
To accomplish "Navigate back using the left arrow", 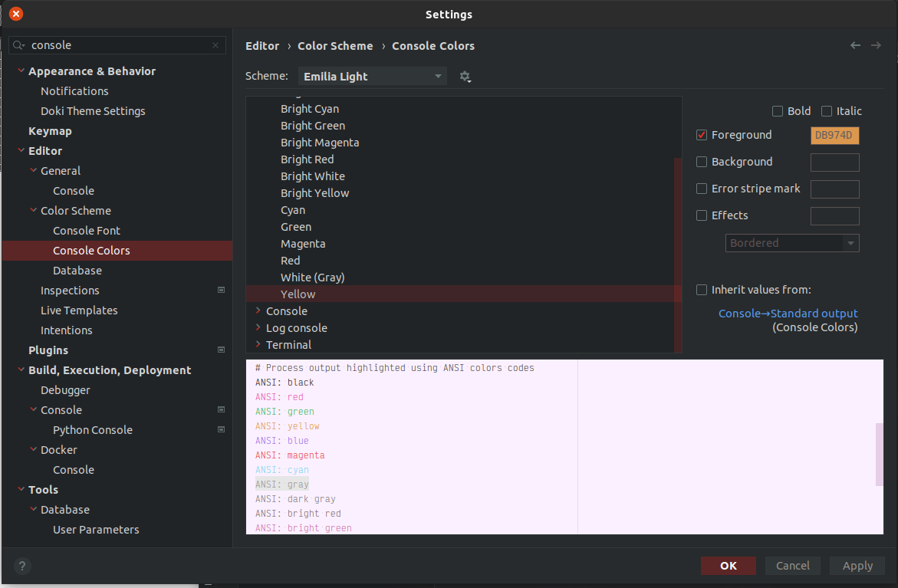I will coord(855,45).
